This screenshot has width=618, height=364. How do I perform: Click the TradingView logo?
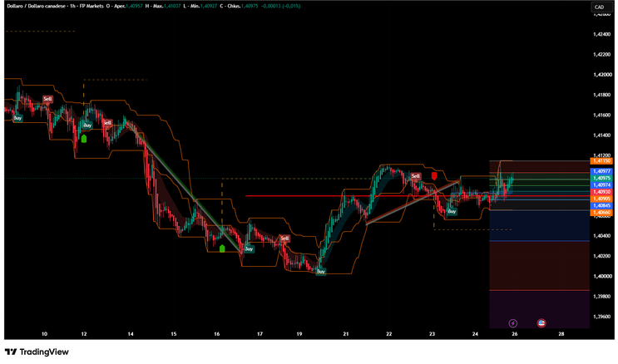coord(37,352)
